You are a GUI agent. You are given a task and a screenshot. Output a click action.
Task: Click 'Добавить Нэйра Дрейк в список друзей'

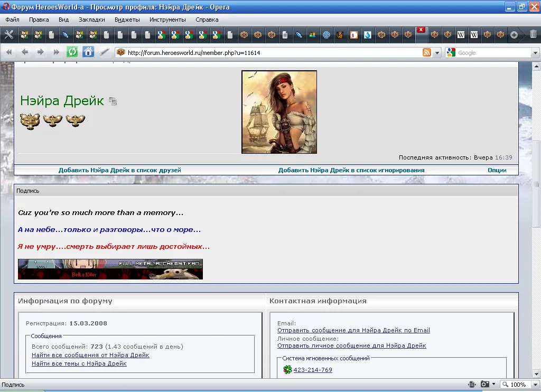pyautogui.click(x=120, y=170)
